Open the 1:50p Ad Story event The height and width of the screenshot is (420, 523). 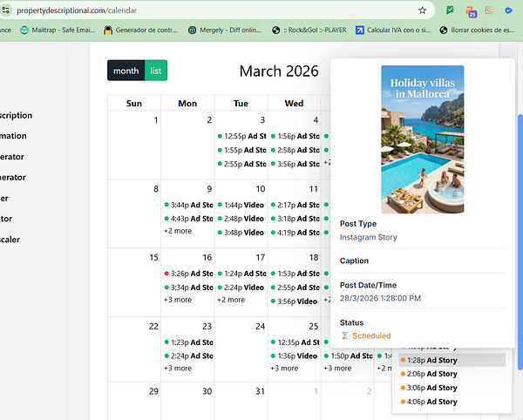click(x=348, y=356)
